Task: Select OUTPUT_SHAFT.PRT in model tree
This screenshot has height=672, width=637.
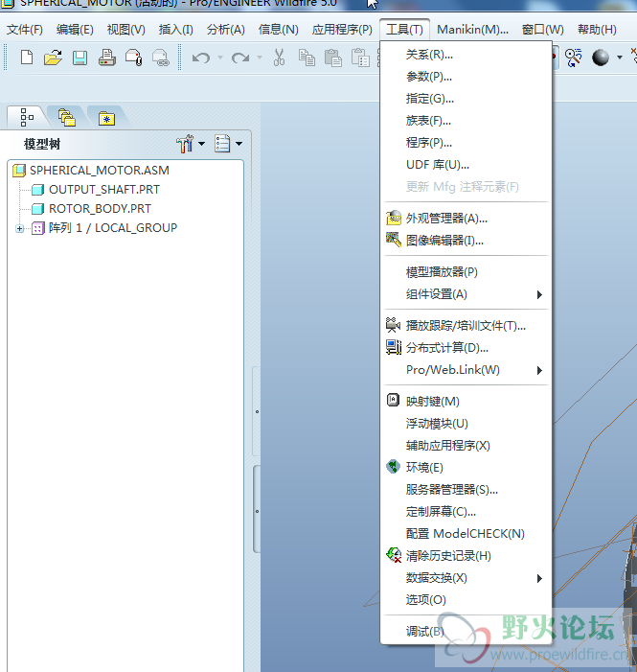Action: (x=104, y=190)
